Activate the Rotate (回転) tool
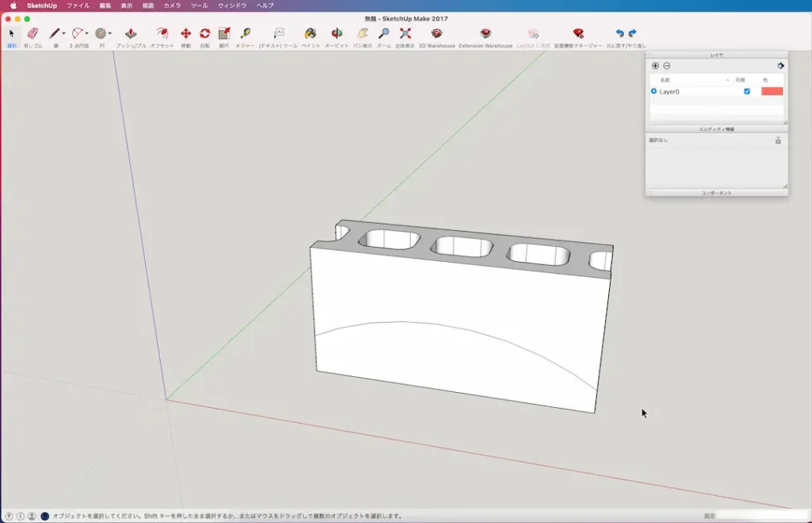The height and width of the screenshot is (523, 812). tap(205, 33)
